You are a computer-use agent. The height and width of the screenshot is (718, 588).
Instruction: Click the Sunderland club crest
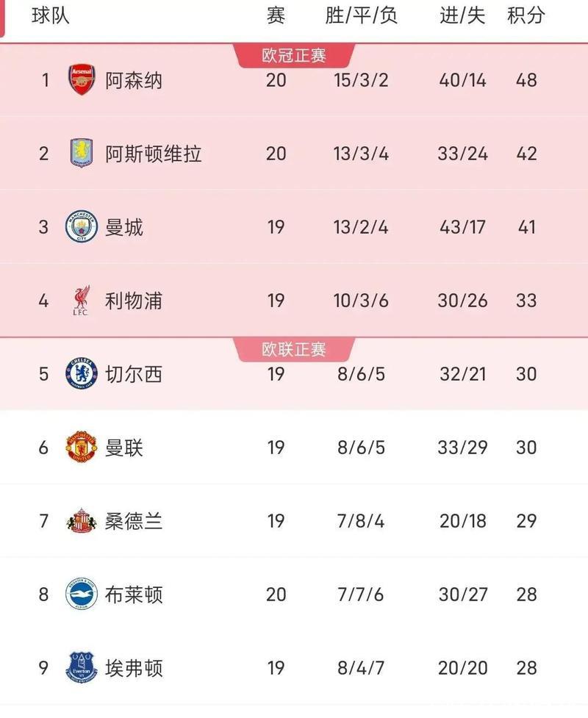[82, 520]
